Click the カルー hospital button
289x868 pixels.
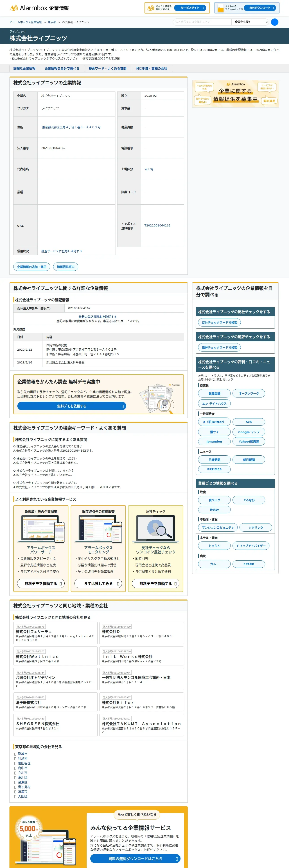point(214,564)
